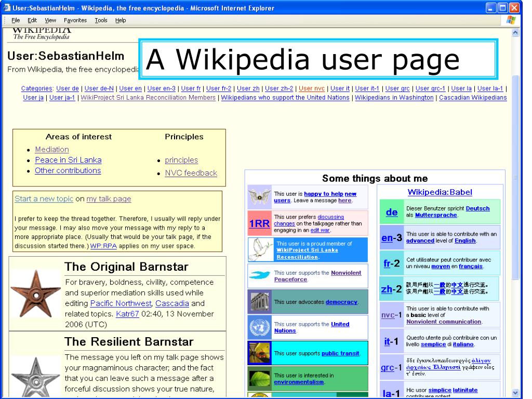Image resolution: width=532 pixels, height=399 pixels.
Task: Open the Nonviolent communication link
Action: click(x=444, y=322)
